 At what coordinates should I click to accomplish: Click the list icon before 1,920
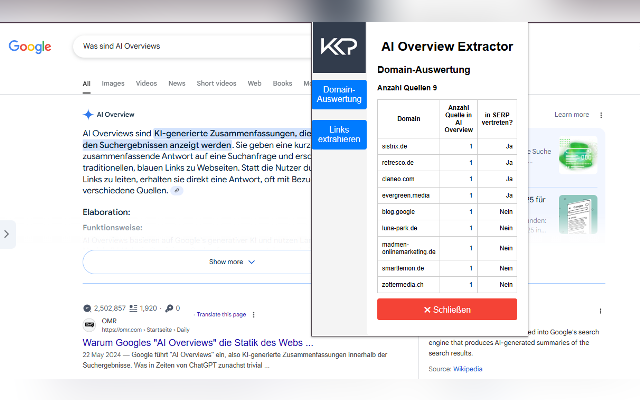133,309
